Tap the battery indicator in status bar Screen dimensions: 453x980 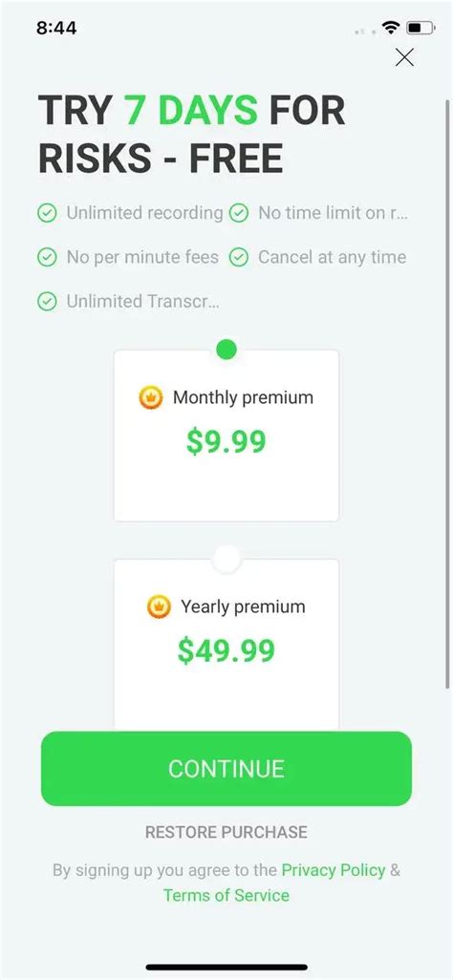421,28
